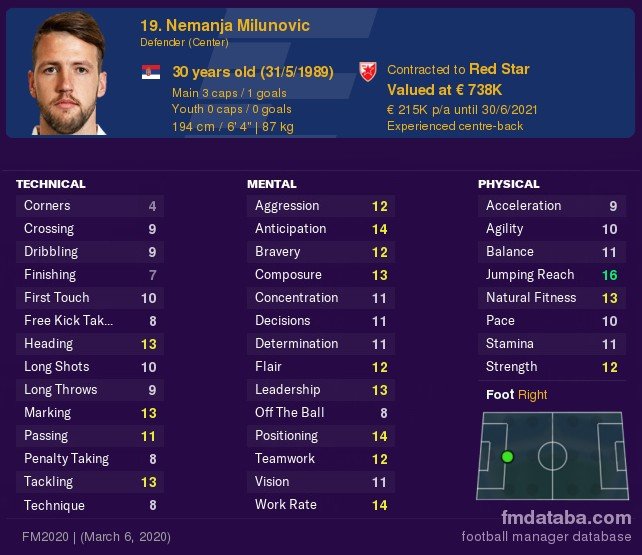Click the MENTAL section heading

click(271, 184)
